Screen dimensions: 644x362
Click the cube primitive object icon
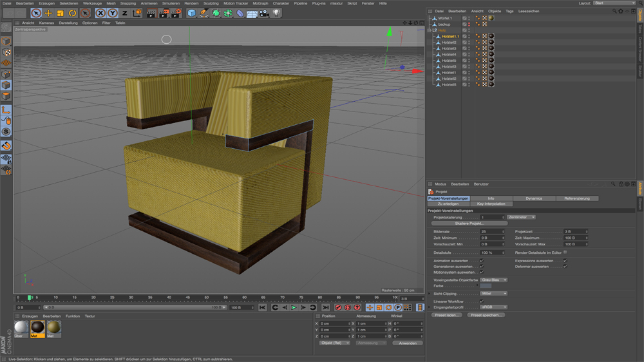pyautogui.click(x=191, y=13)
